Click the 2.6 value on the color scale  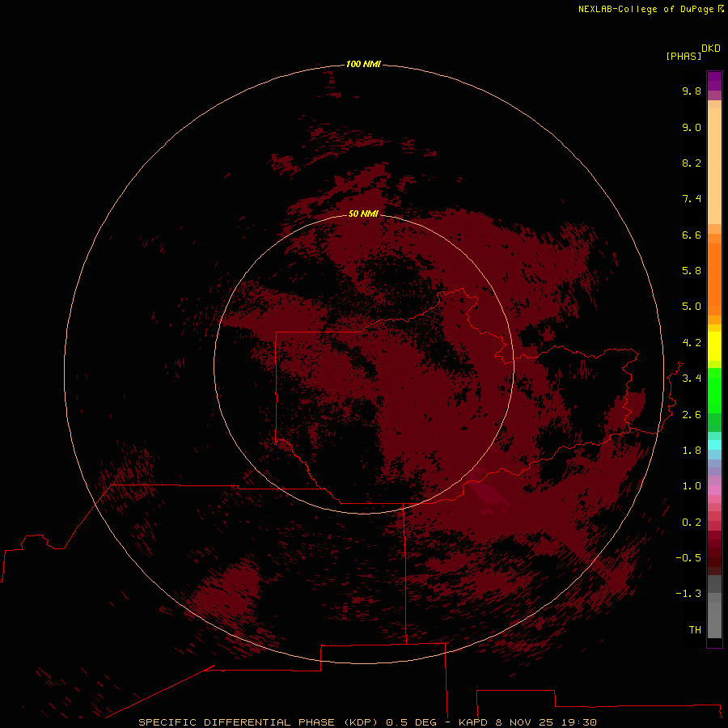tap(692, 415)
